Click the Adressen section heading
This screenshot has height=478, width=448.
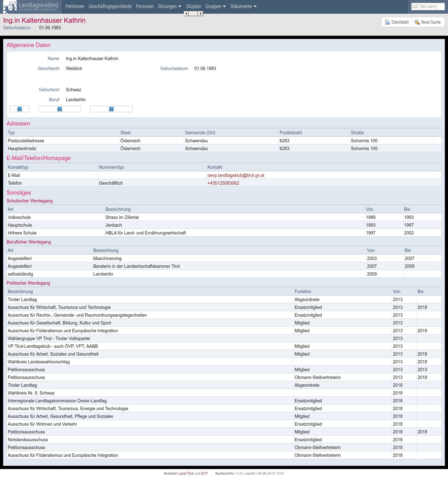18,124
